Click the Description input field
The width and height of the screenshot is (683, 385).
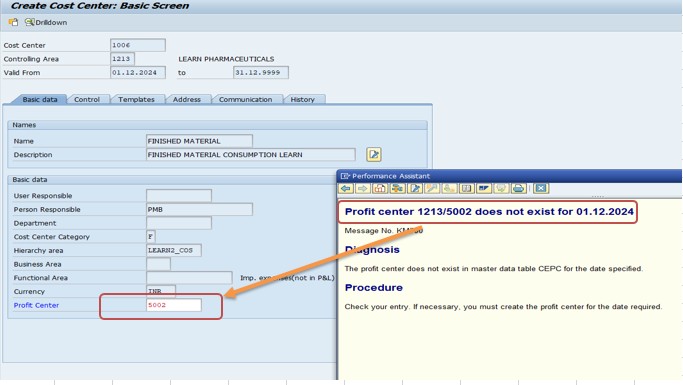pyautogui.click(x=250, y=155)
